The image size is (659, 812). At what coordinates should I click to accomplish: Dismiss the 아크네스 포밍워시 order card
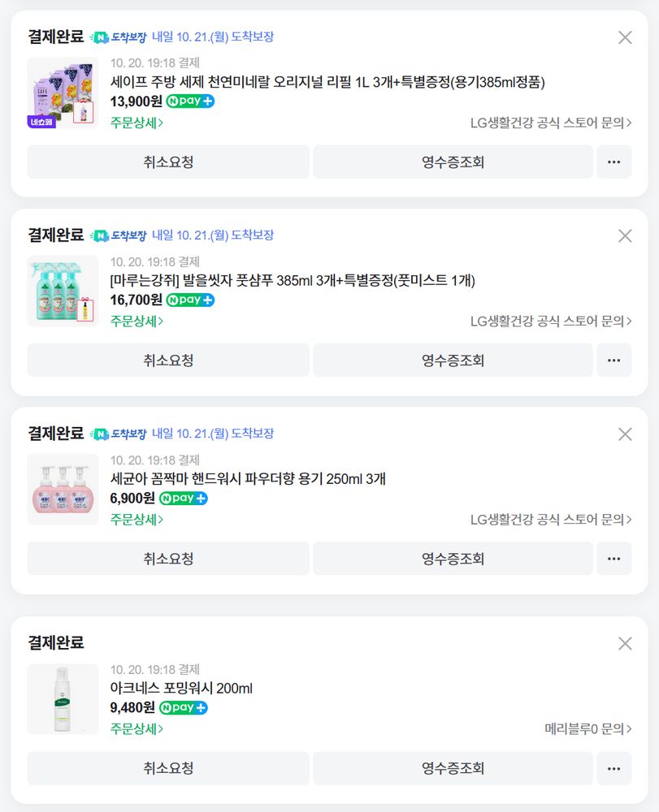625,643
